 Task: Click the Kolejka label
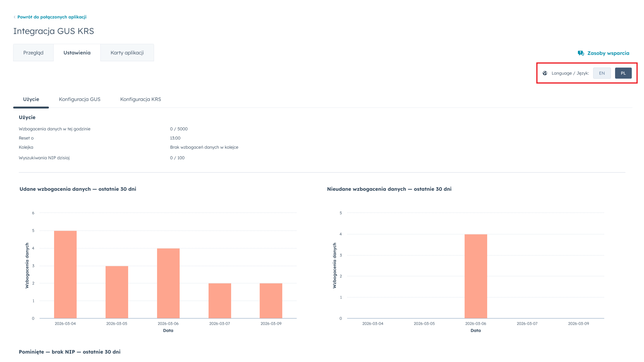(x=26, y=147)
